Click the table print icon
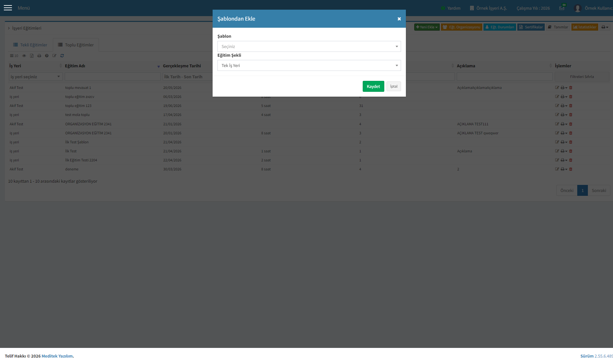This screenshot has height=364, width=613. [39, 56]
